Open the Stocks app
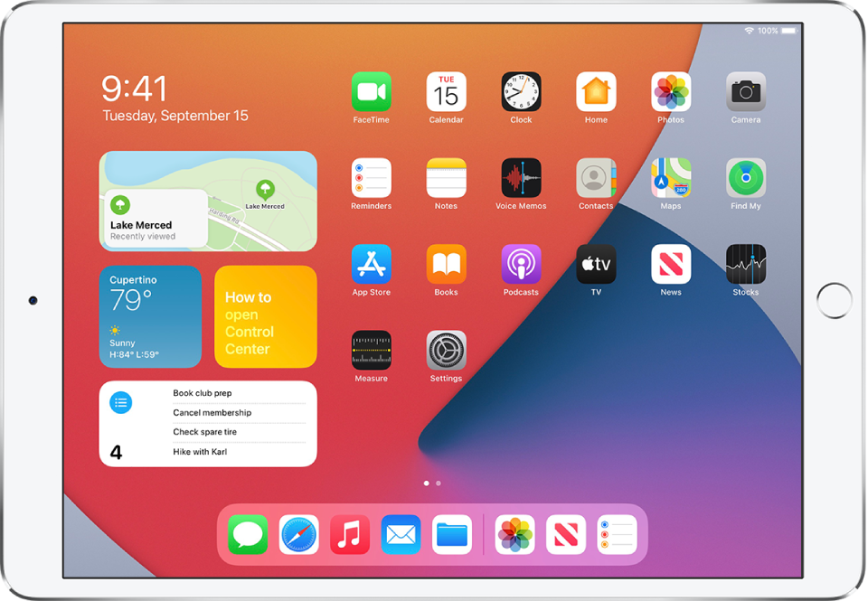The image size is (868, 601). point(746,265)
